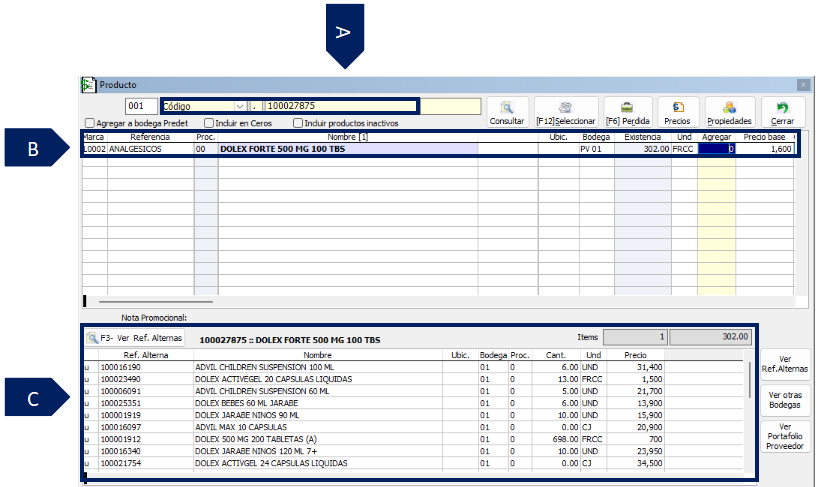
Task: Open Propiedades with colored balls icon
Action: pos(729,113)
